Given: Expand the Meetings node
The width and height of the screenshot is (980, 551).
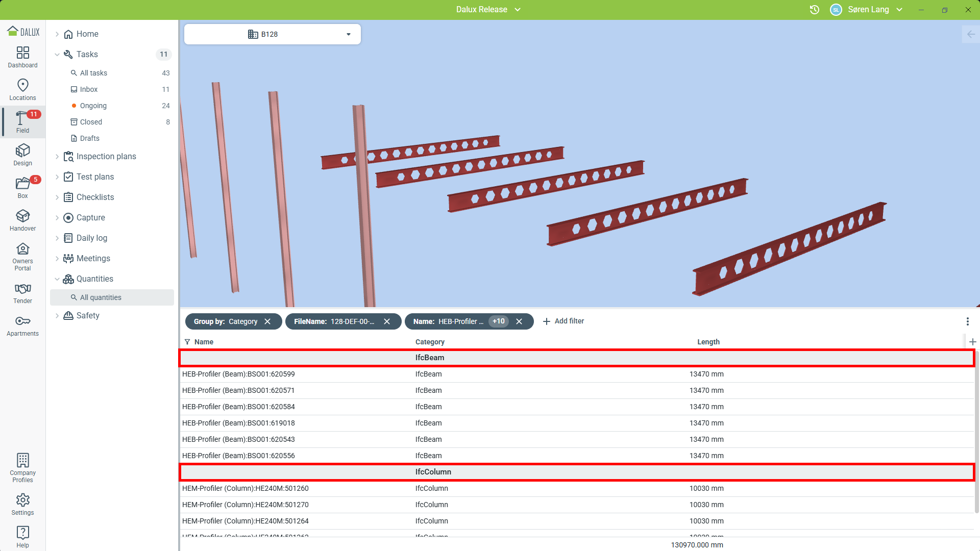Looking at the screenshot, I should coord(57,259).
